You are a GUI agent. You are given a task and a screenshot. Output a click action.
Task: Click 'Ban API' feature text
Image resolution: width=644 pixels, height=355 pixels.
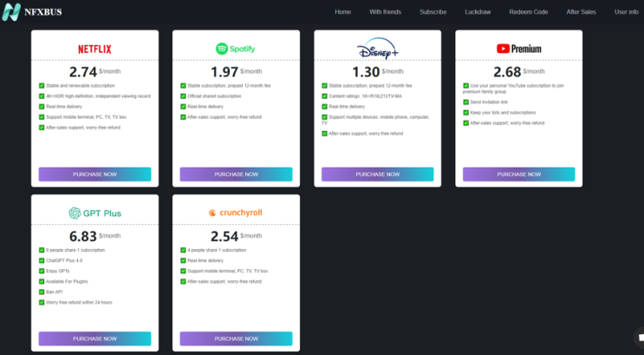[x=55, y=292]
